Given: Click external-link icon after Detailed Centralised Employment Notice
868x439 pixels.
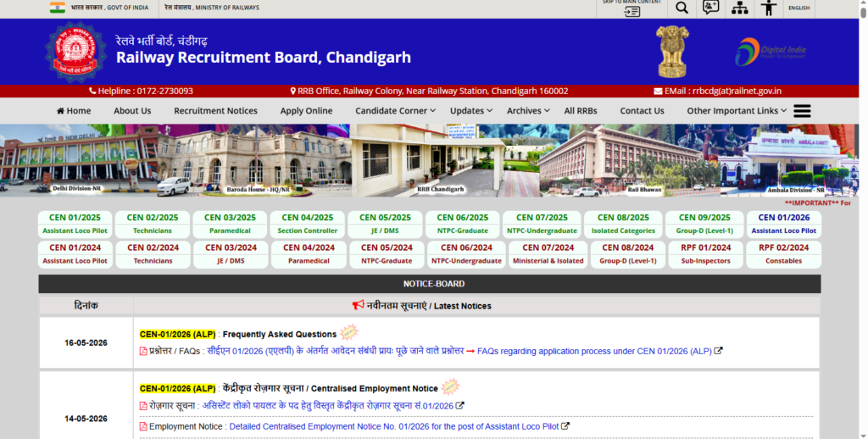Looking at the screenshot, I should click(x=565, y=425).
